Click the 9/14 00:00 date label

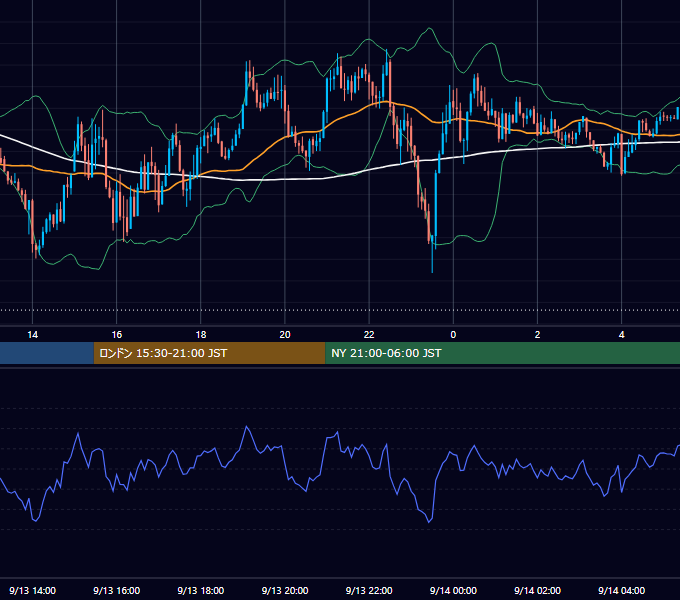click(453, 590)
